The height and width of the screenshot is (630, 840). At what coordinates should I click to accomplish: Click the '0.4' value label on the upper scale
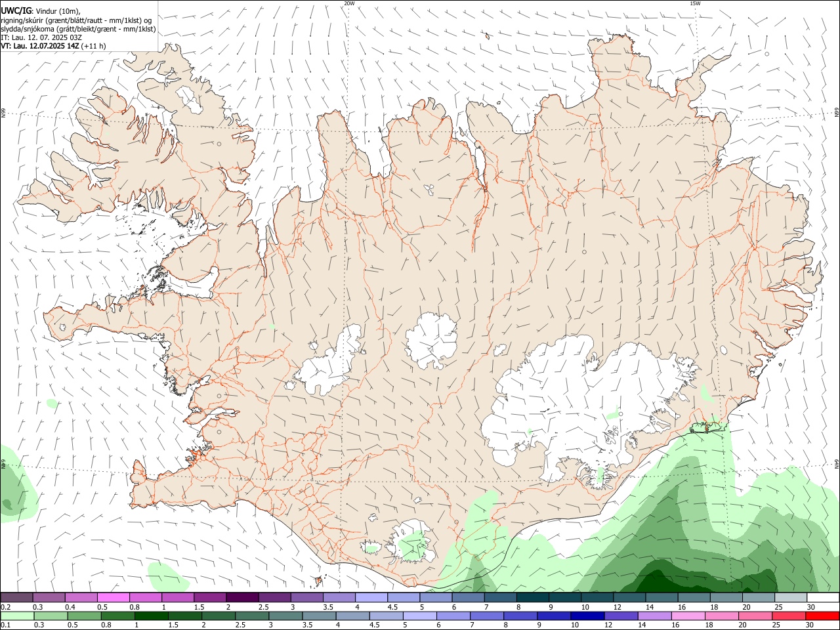pyautogui.click(x=70, y=607)
